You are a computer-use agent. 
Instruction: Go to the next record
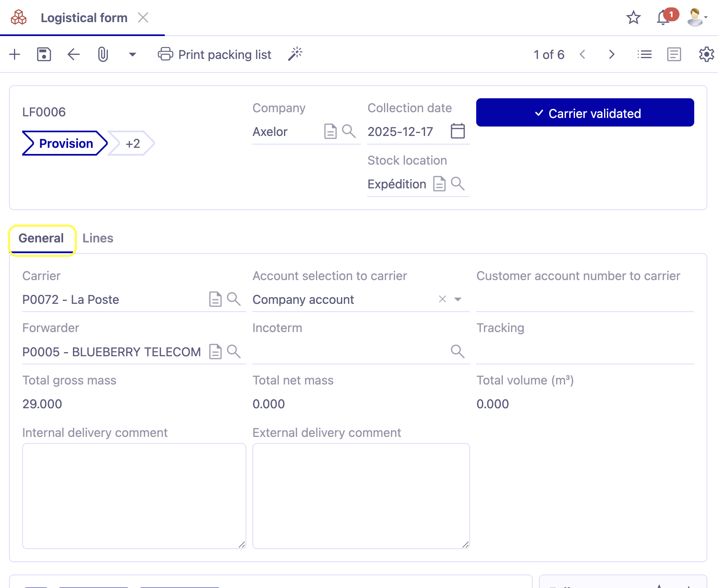611,54
